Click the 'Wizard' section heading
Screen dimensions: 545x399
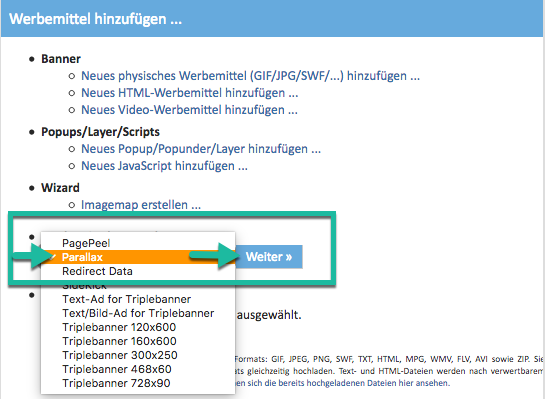pyautogui.click(x=60, y=188)
